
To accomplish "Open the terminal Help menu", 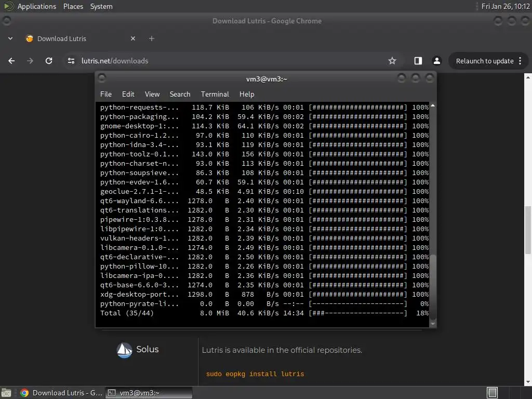I will click(x=247, y=95).
